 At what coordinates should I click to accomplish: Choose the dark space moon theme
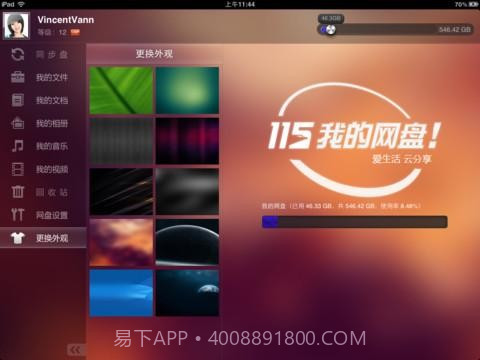point(187,293)
